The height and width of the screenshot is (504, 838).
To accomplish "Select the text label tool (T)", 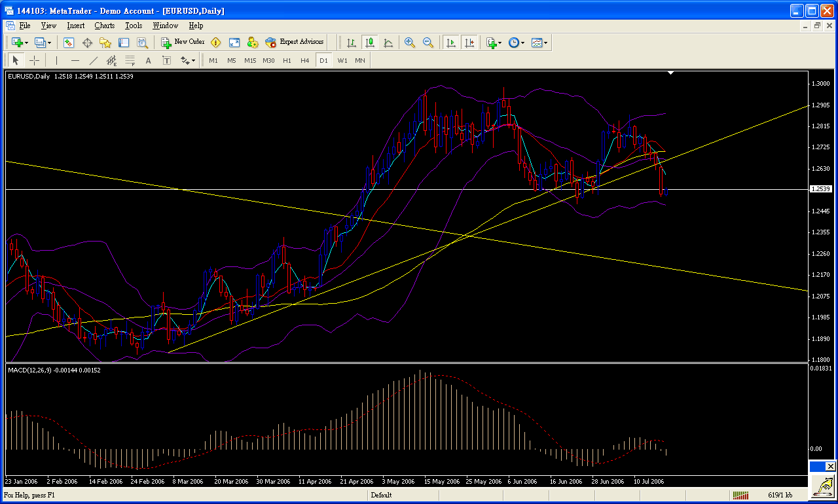I will (166, 61).
